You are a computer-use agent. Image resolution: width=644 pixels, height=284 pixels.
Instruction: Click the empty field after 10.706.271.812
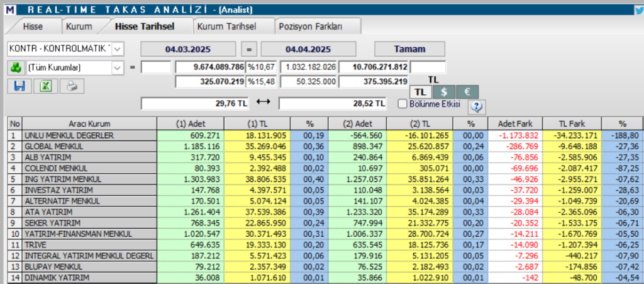click(x=428, y=67)
